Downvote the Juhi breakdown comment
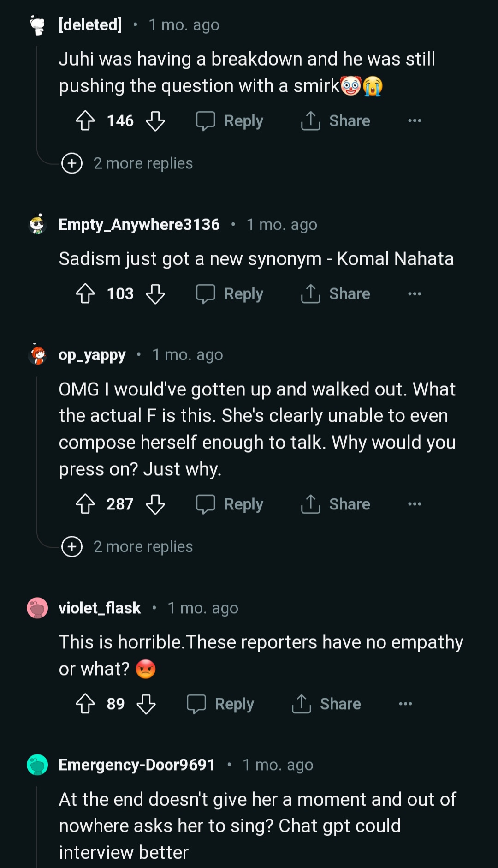498x868 pixels. click(x=155, y=121)
